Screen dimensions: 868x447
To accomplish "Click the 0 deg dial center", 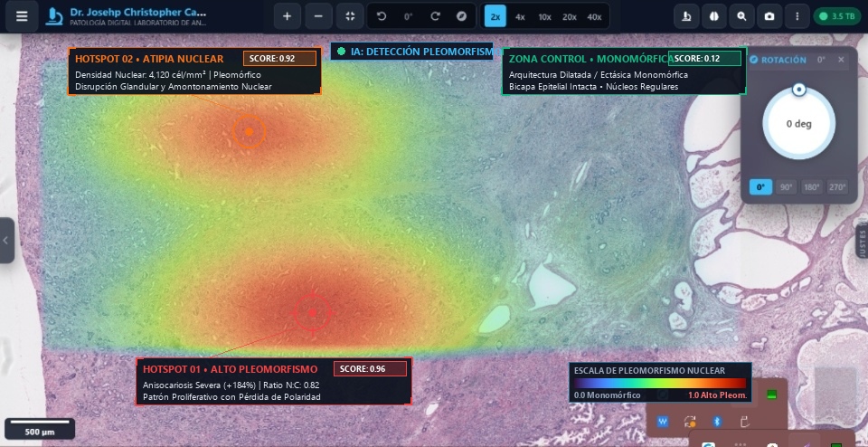I will [798, 124].
